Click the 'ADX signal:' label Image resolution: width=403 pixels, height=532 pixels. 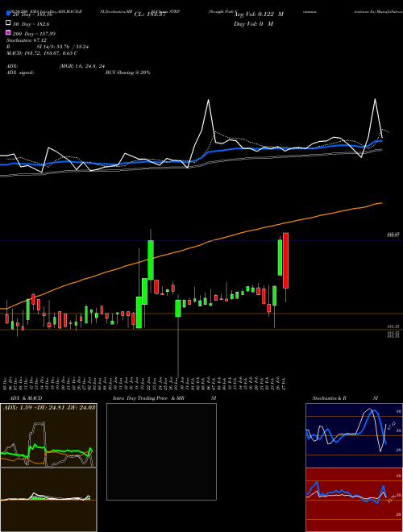click(20, 73)
